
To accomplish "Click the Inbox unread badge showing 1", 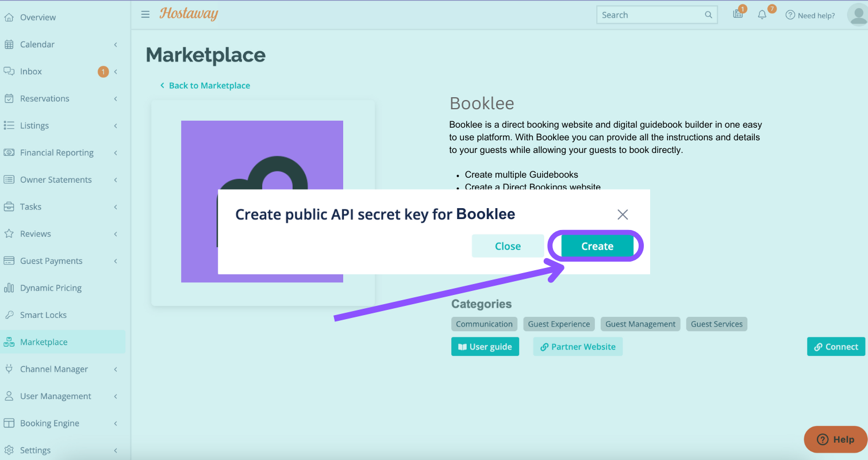I will point(103,72).
